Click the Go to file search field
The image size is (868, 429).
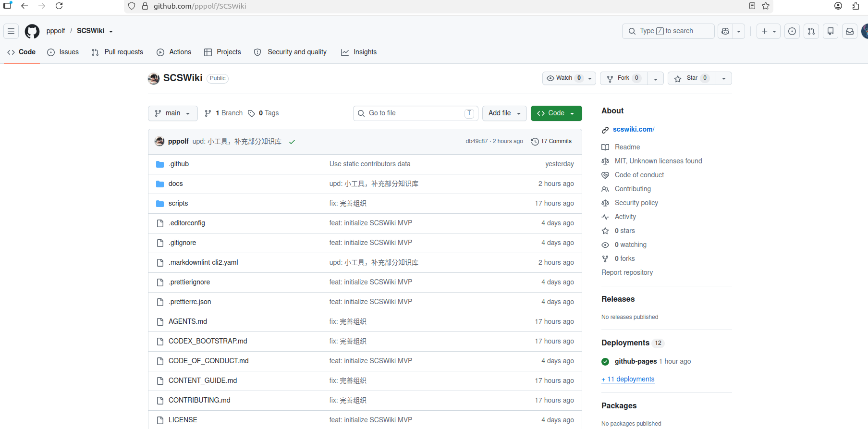[416, 113]
